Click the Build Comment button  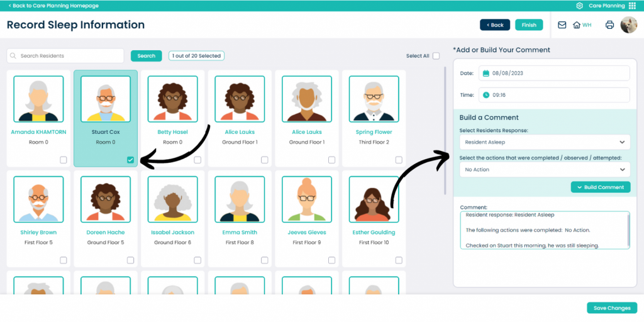point(601,187)
